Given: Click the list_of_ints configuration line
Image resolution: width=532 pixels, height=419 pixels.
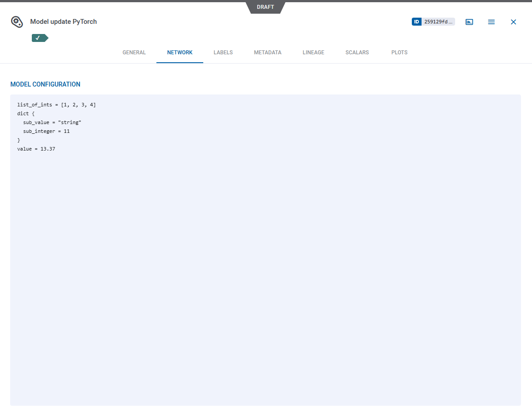Looking at the screenshot, I should (x=56, y=105).
